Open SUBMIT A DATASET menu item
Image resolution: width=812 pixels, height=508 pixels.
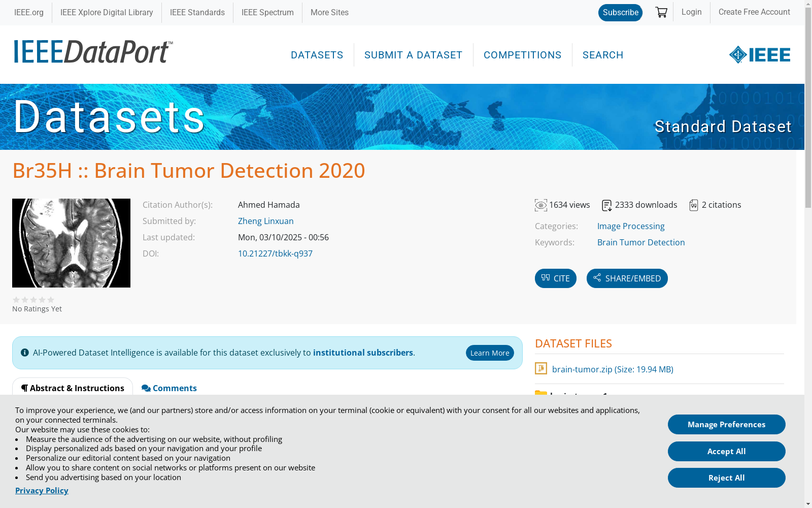[414, 55]
